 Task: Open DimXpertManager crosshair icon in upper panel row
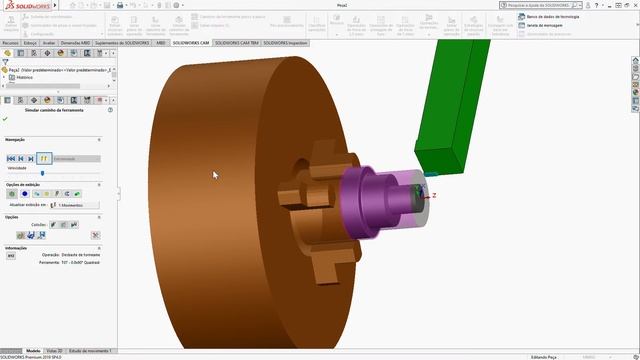coord(47,53)
